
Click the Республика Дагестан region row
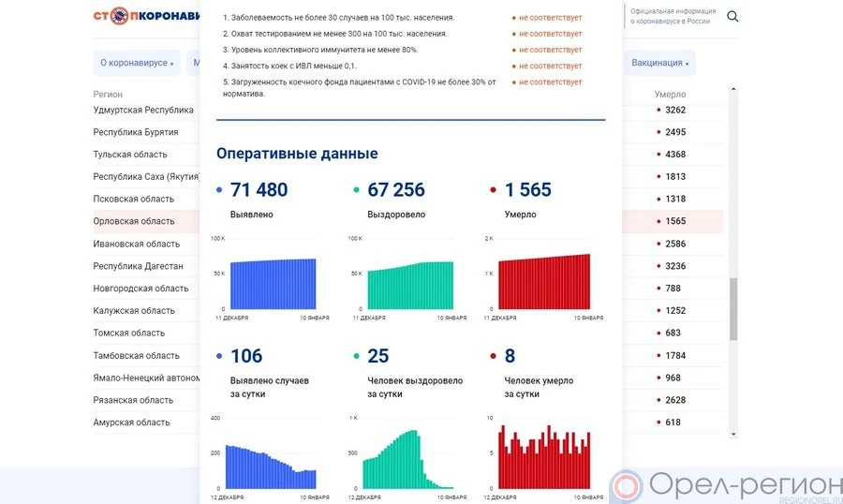click(138, 266)
